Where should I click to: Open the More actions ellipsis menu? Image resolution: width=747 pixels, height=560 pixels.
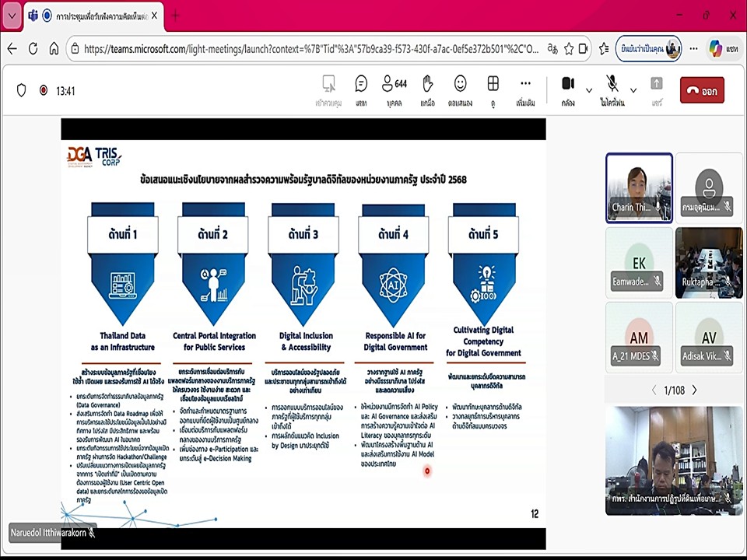point(525,89)
